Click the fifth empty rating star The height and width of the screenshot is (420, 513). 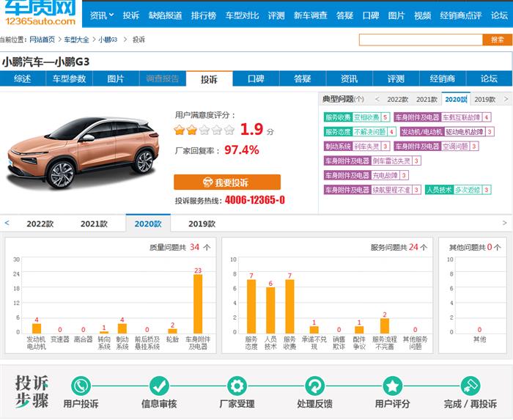(x=229, y=130)
